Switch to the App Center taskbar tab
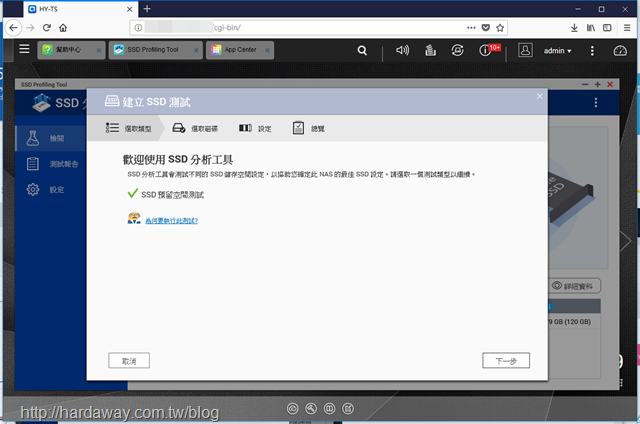The image size is (640, 424). pos(240,50)
